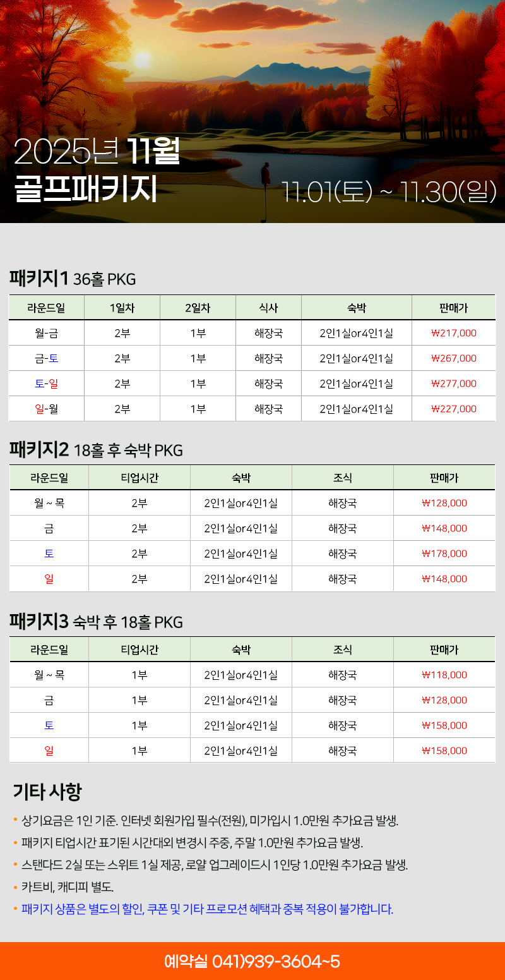Select the ₩277,000 토-일 package price
505x980 pixels.
(x=453, y=384)
